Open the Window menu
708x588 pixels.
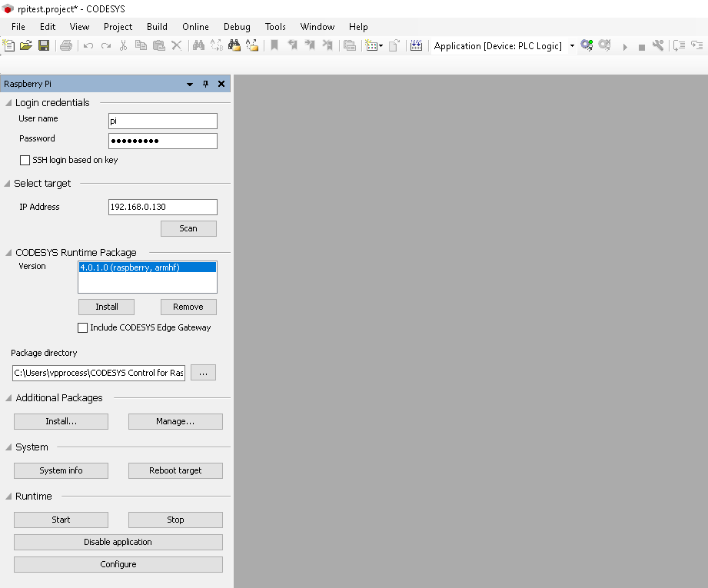tap(317, 27)
